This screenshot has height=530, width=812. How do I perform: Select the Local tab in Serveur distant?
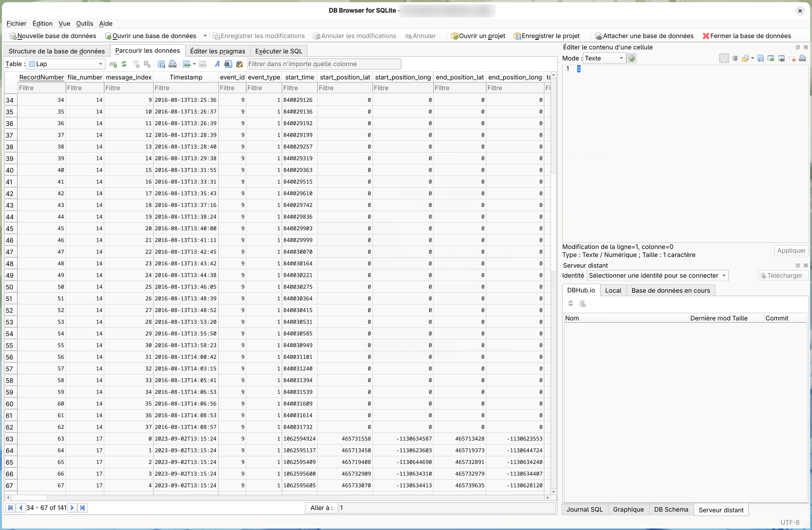click(x=613, y=290)
